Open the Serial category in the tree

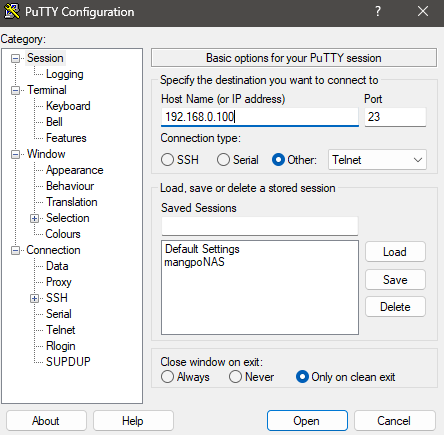pyautogui.click(x=59, y=314)
